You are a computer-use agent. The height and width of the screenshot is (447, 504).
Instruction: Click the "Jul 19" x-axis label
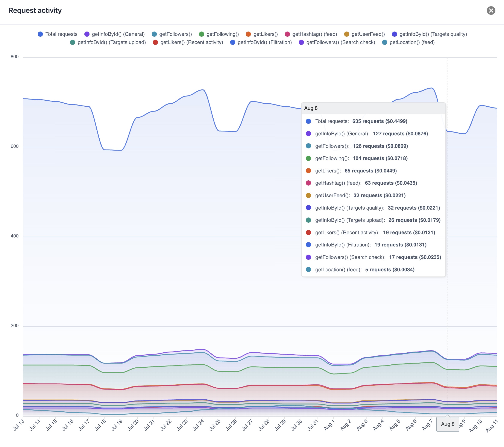117,425
